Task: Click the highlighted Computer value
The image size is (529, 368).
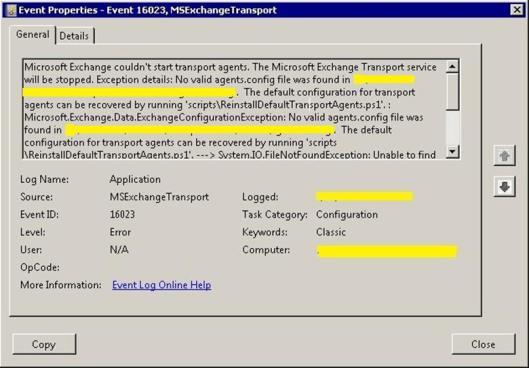Action: (x=387, y=252)
